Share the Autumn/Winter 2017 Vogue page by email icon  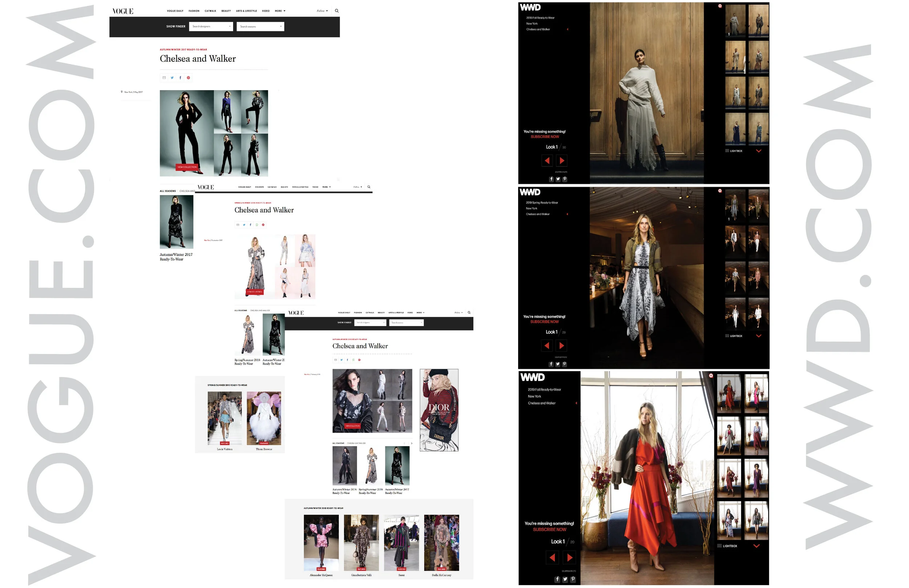point(164,77)
